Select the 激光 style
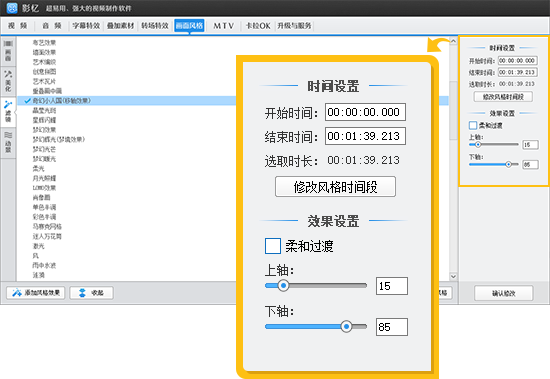The height and width of the screenshot is (379, 550). tap(39, 246)
